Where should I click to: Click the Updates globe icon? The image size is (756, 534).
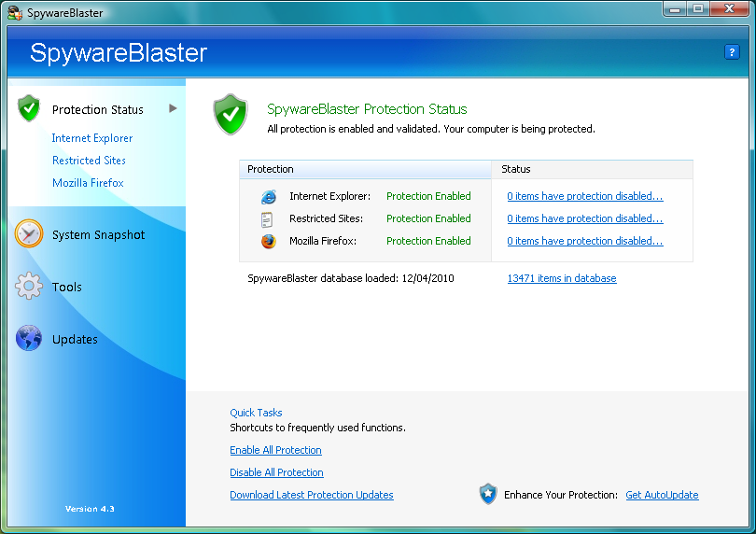29,338
